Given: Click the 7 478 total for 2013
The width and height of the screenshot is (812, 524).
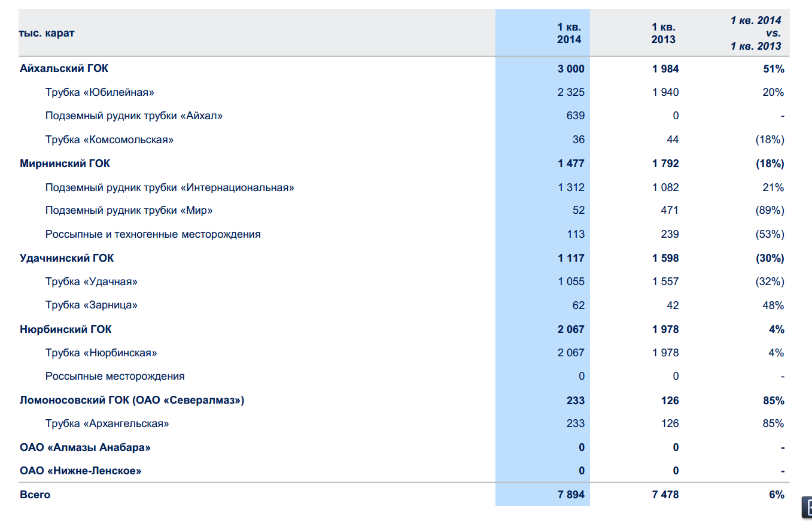Looking at the screenshot, I should (665, 495).
